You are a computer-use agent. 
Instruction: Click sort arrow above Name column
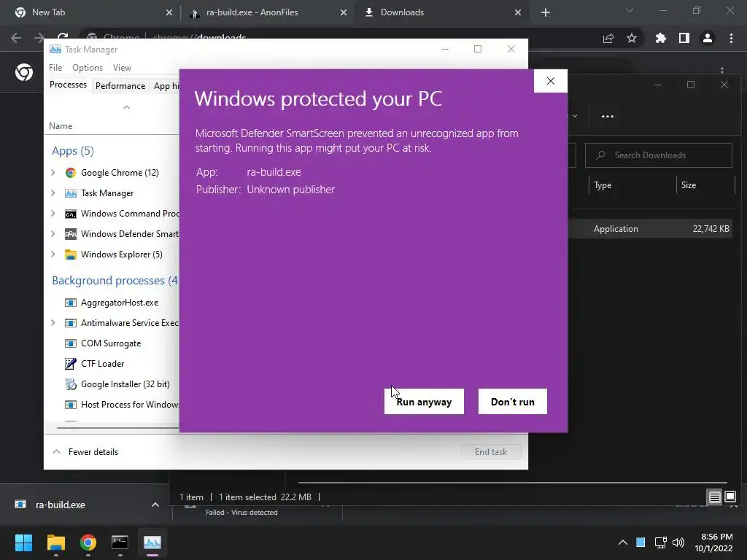(126, 107)
